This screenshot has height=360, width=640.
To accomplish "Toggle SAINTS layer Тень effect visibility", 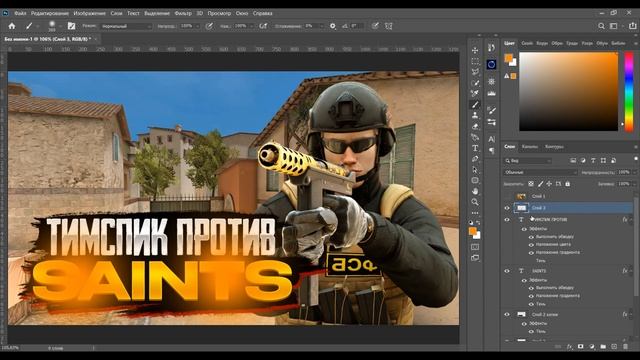I will click(x=531, y=304).
